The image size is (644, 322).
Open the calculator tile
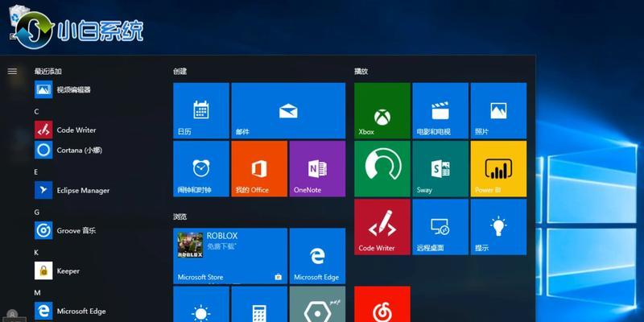click(259, 304)
